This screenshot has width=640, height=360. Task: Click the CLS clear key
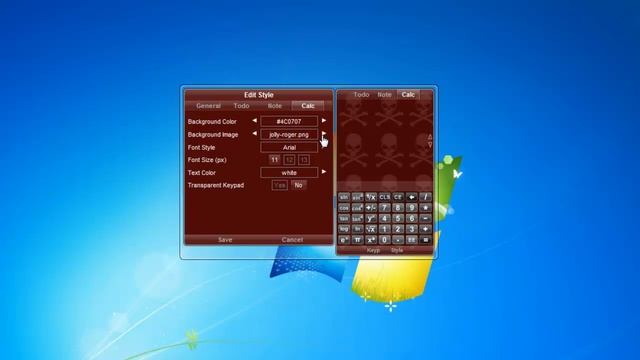tap(384, 197)
